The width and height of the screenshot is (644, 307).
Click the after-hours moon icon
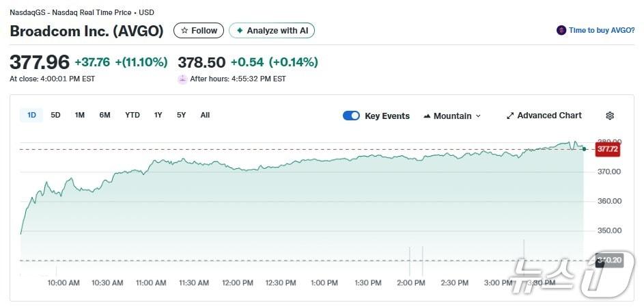(x=182, y=79)
